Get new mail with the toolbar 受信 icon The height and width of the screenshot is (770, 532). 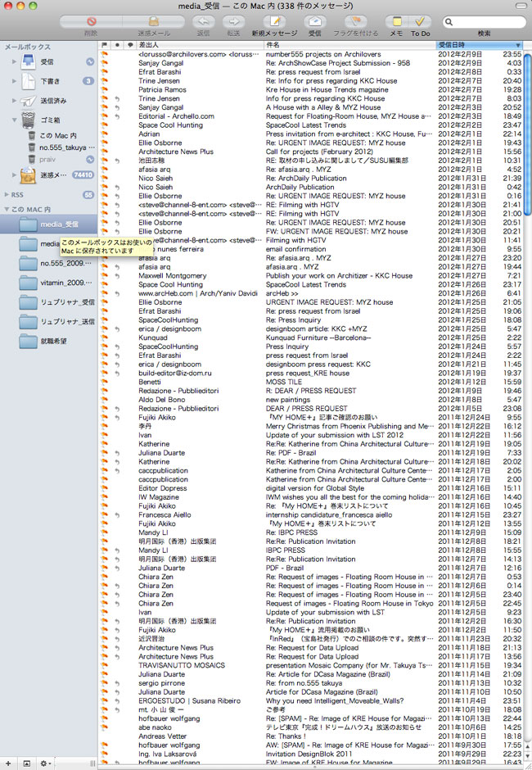314,21
